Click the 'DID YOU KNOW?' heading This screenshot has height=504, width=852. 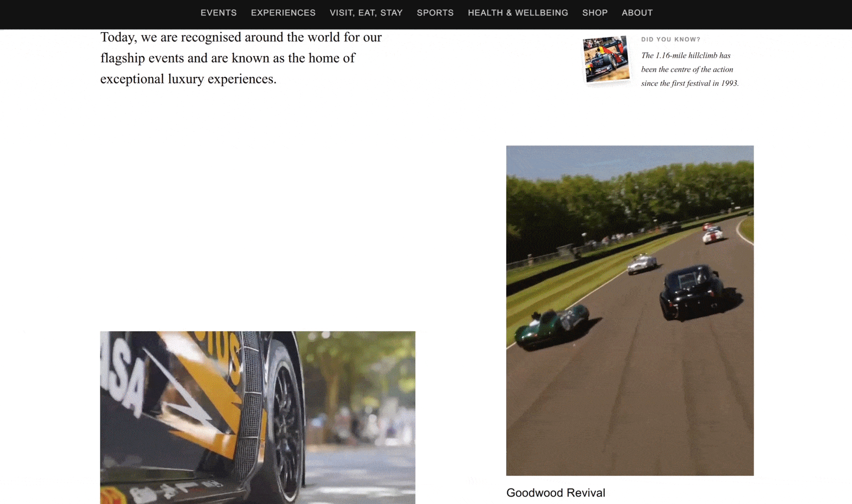click(670, 39)
